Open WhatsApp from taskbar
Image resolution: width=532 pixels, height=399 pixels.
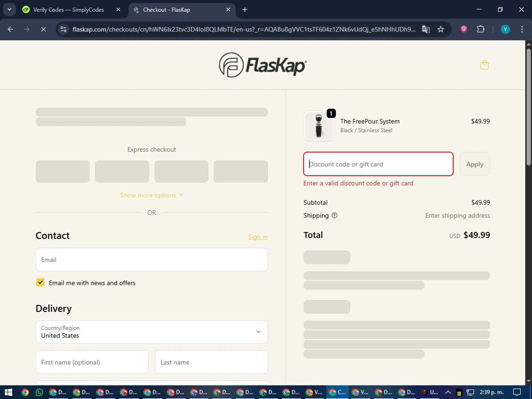39,392
